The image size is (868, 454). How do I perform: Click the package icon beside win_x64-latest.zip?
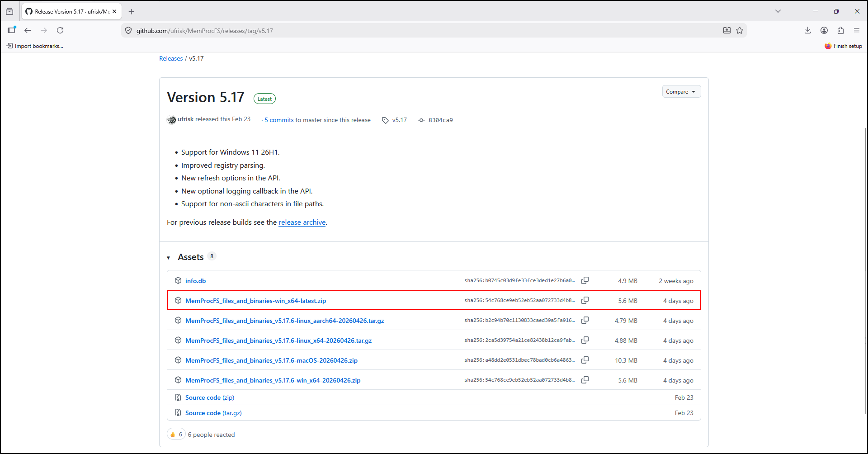[178, 300]
